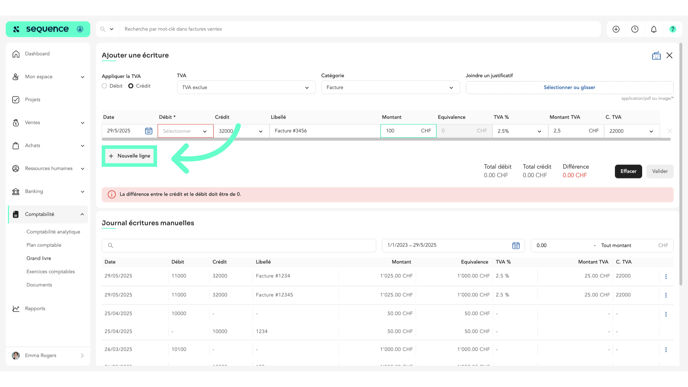Open help question mark icon
This screenshot has width=688, height=387.
pos(673,29)
